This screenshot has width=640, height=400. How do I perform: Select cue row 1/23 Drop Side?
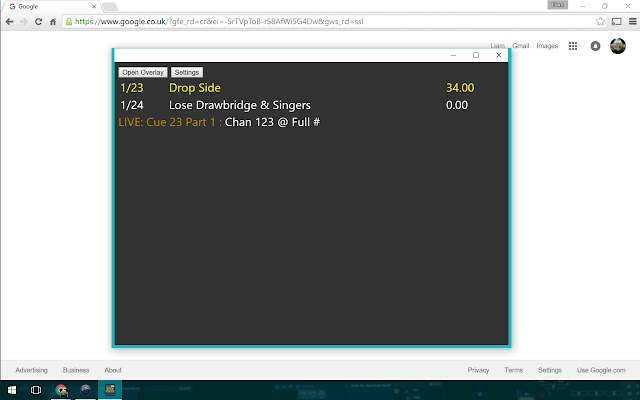point(297,88)
